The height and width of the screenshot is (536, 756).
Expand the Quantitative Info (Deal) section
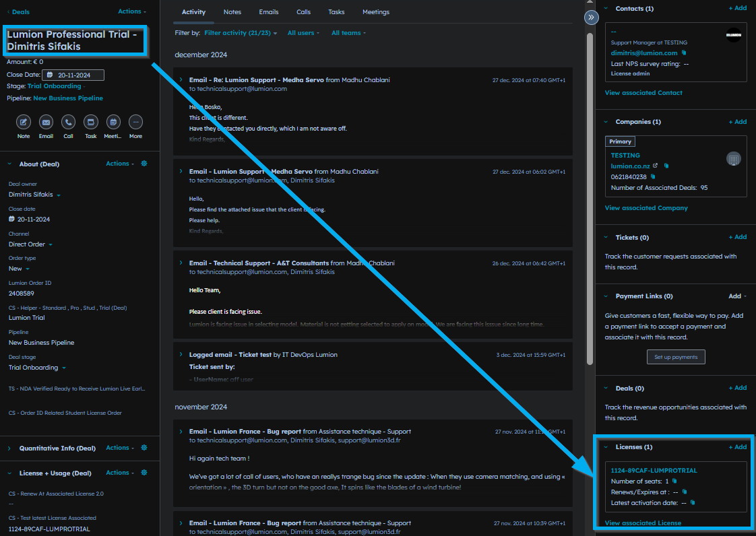click(10, 448)
